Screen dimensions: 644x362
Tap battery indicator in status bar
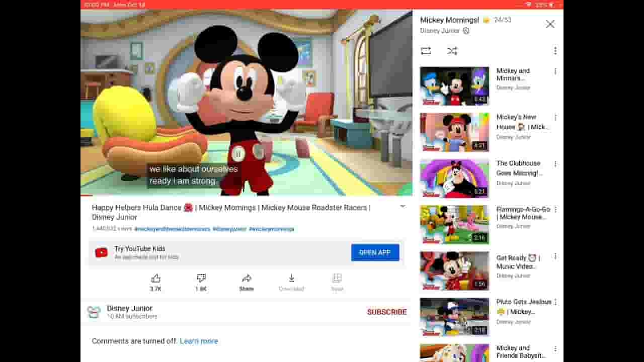click(551, 5)
